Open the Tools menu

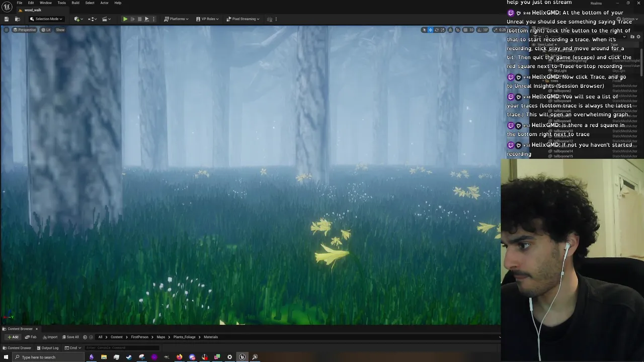pos(61,3)
